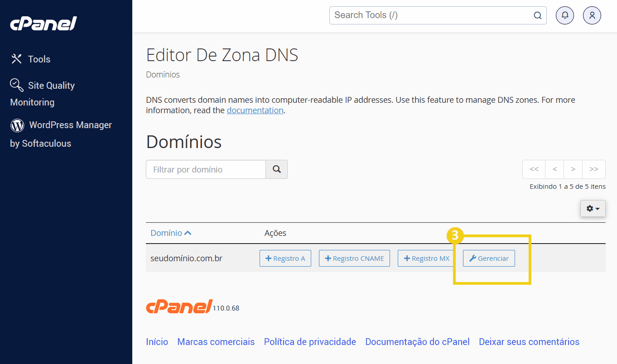Open Tools in the sidebar
This screenshot has height=364, width=617.
click(30, 59)
